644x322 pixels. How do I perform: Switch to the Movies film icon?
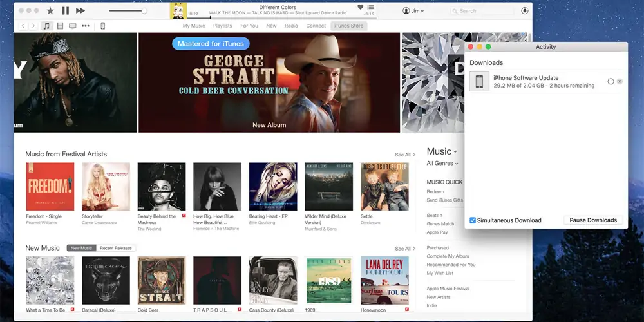pyautogui.click(x=60, y=26)
